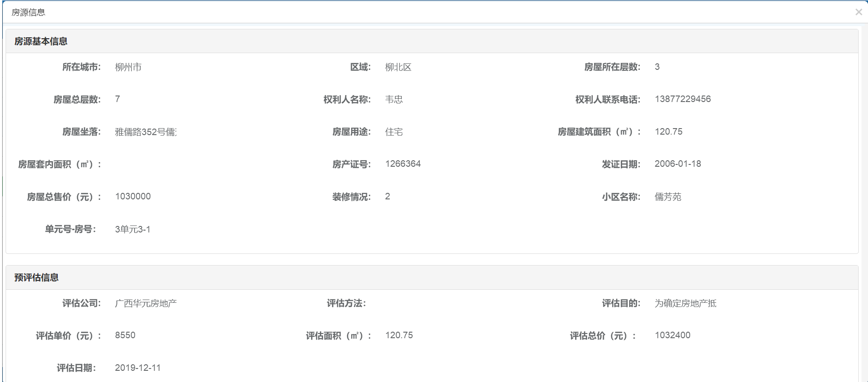Click the unit number 3单元3-1
Screen dimensions: 868x382
133,229
